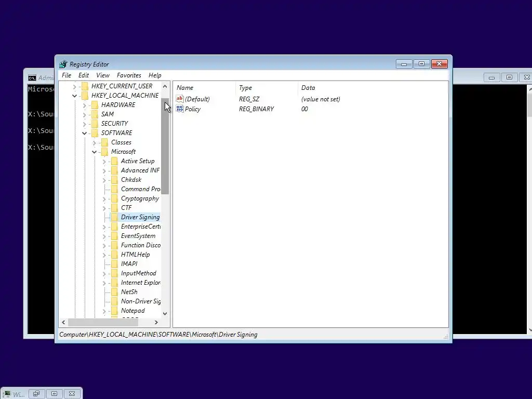
Task: Restore the minimized Wi... window at the bottom
Action: click(x=36, y=394)
